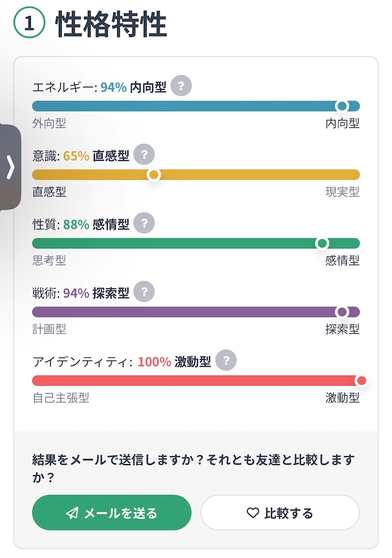This screenshot has width=392, height=558.
Task: Click the yellow 意識 slider handle
Action: (154, 175)
